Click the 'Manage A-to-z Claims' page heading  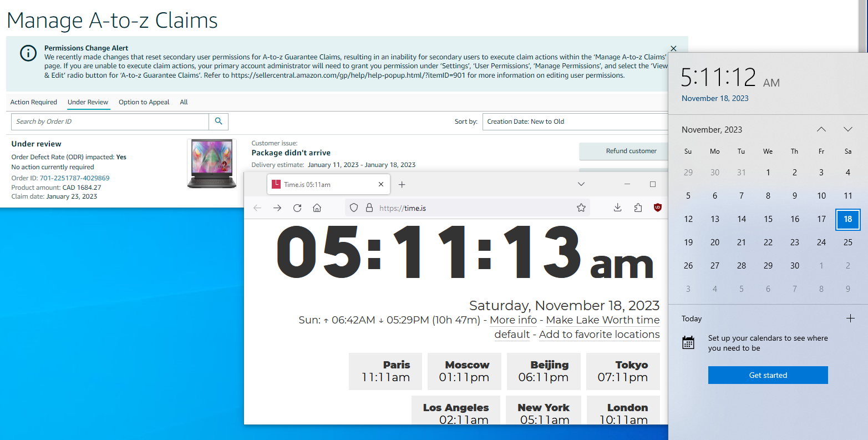tap(112, 21)
